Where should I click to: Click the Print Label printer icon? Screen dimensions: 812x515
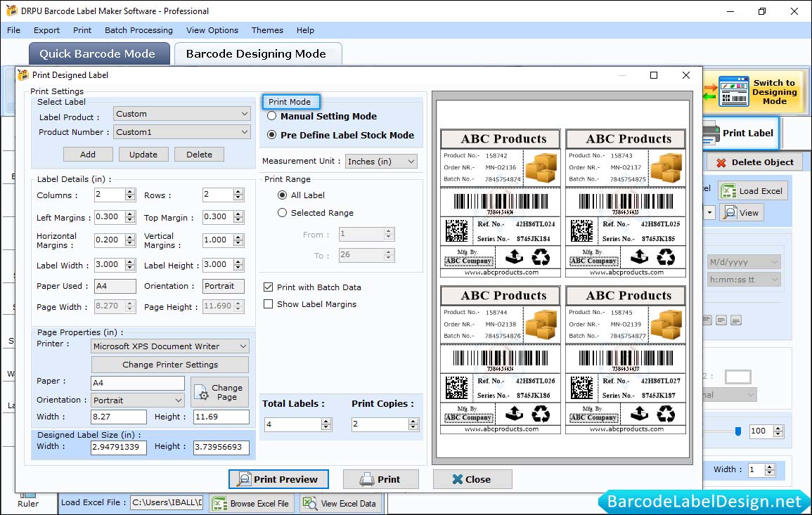[711, 133]
